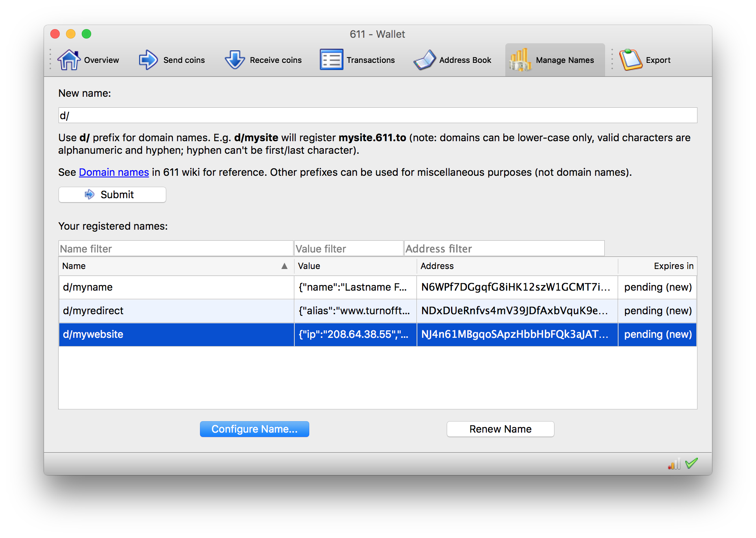The width and height of the screenshot is (756, 538).
Task: Open the Transactions tab label
Action: 371,60
